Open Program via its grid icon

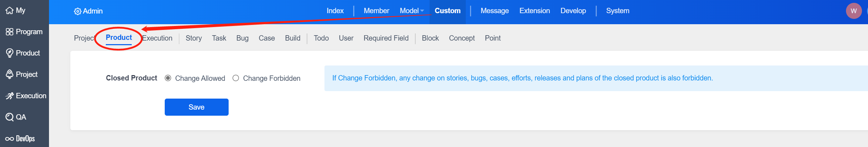10,32
